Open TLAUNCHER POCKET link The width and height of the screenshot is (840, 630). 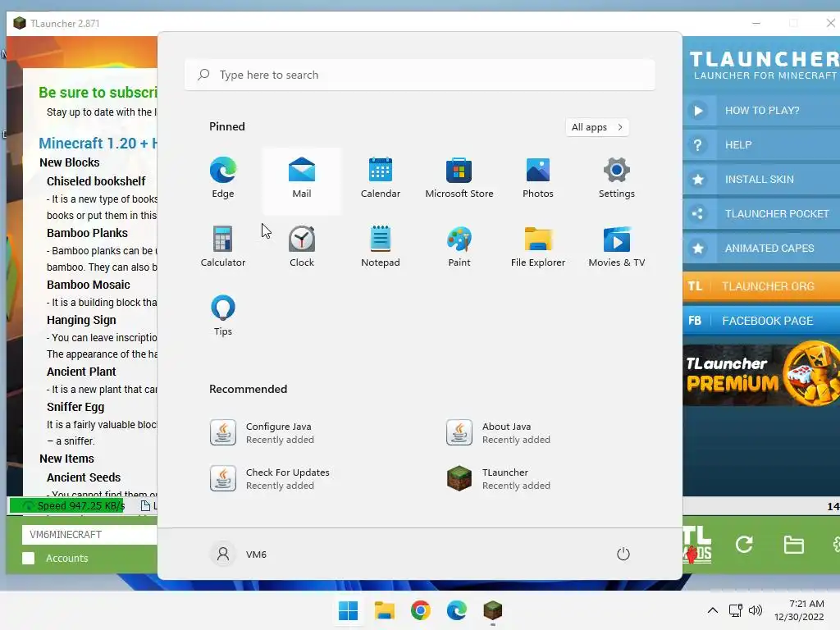tap(761, 214)
